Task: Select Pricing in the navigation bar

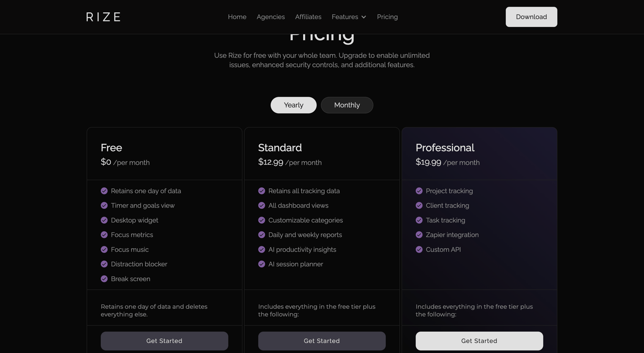Action: tap(387, 16)
